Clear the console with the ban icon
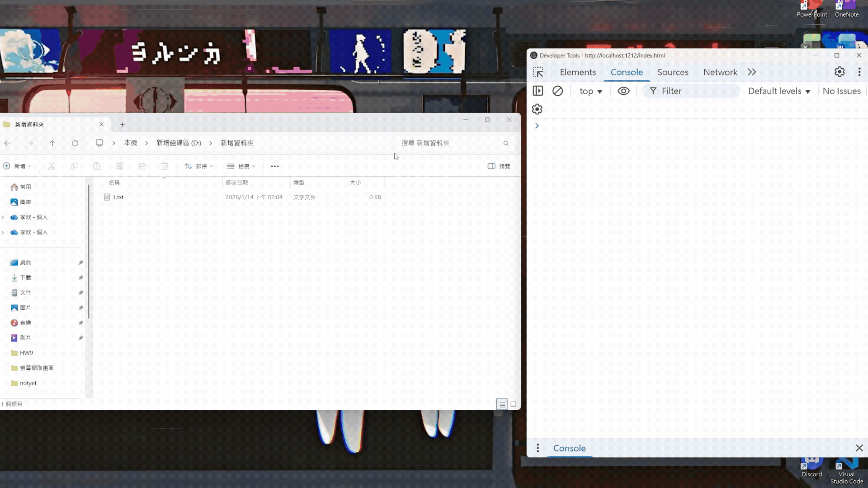868x488 pixels. tap(557, 91)
